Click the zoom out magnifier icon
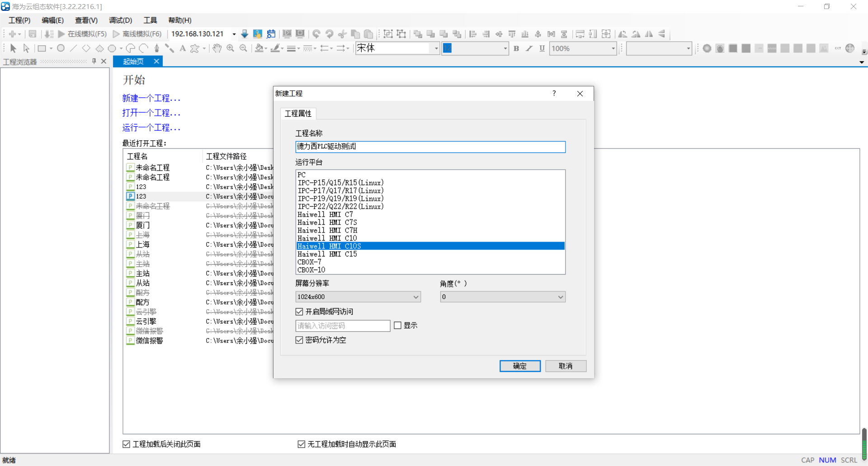 coord(243,48)
